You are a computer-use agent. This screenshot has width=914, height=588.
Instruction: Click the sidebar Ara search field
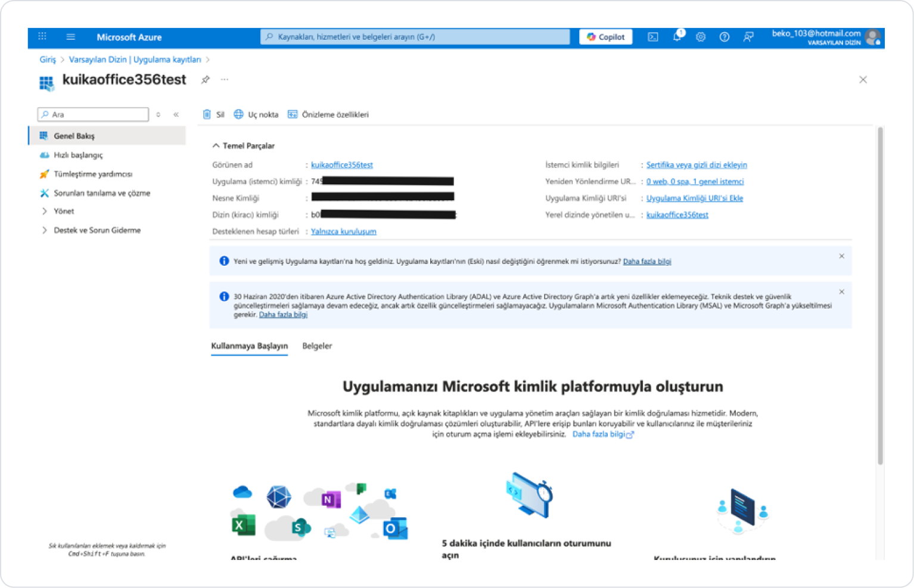[x=93, y=114]
